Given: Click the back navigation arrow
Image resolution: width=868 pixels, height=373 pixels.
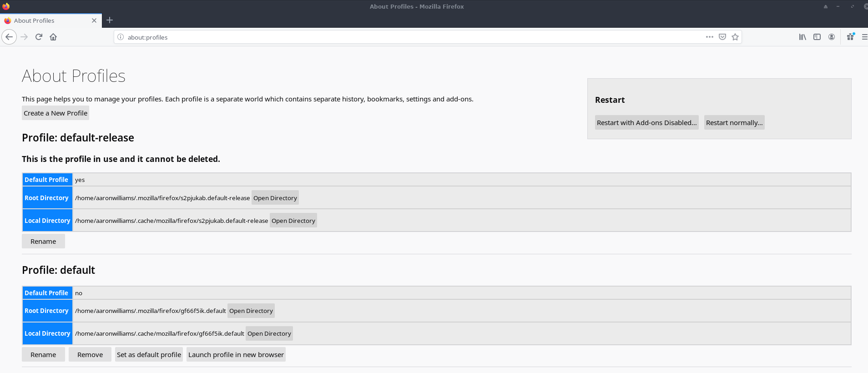Looking at the screenshot, I should pyautogui.click(x=9, y=37).
